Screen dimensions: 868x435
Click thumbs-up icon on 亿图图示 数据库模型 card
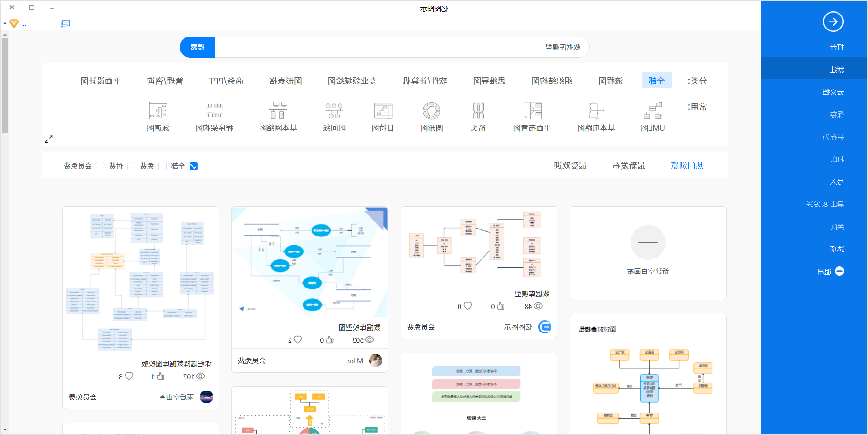501,306
